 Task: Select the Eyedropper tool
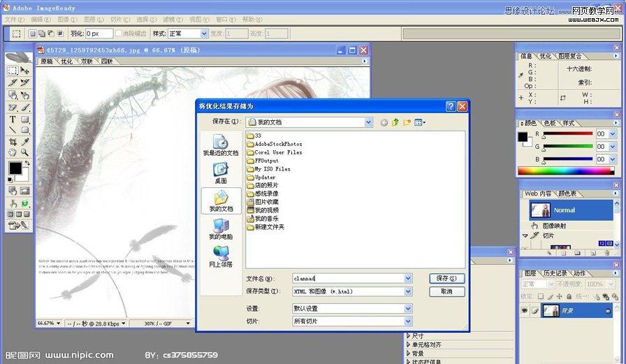click(x=24, y=142)
